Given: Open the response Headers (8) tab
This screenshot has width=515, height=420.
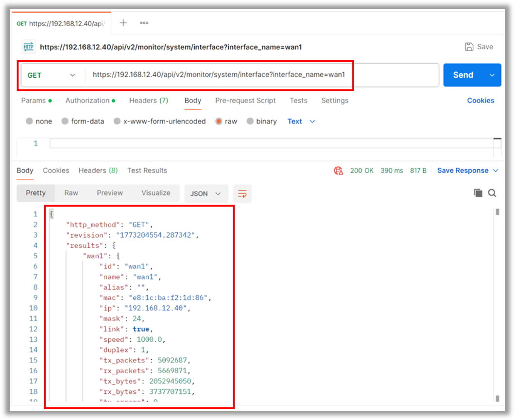Looking at the screenshot, I should [x=98, y=170].
